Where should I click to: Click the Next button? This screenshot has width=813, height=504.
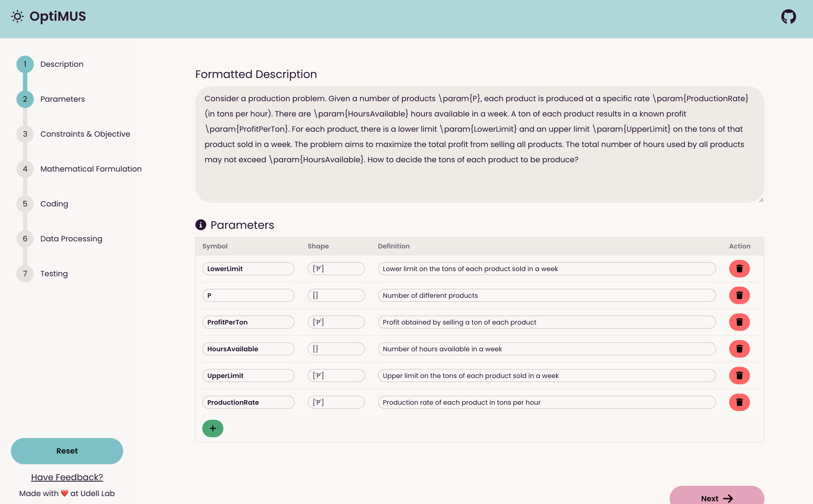pyautogui.click(x=716, y=498)
